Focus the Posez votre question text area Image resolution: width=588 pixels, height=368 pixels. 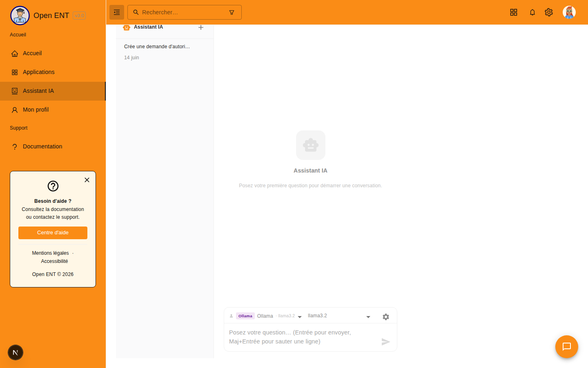point(302,337)
